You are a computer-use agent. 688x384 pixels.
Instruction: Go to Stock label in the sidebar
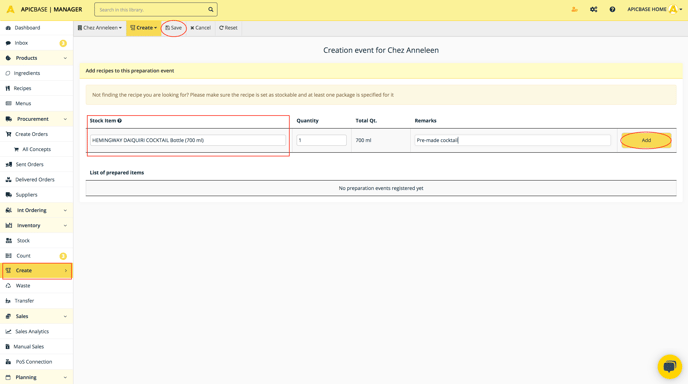point(23,240)
